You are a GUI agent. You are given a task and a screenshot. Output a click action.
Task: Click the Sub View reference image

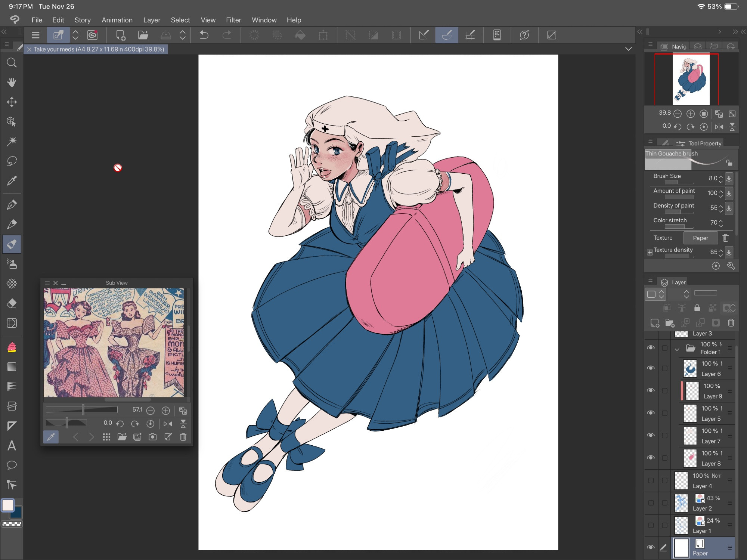click(114, 342)
